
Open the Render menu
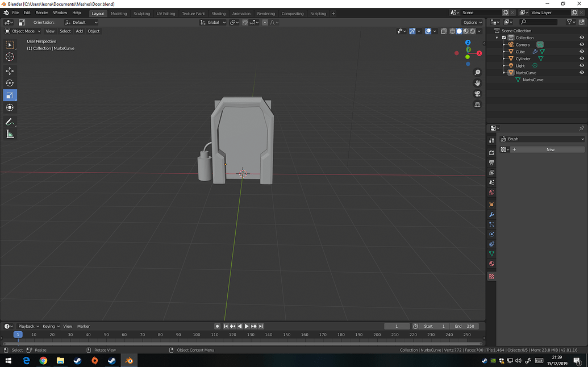tap(41, 12)
